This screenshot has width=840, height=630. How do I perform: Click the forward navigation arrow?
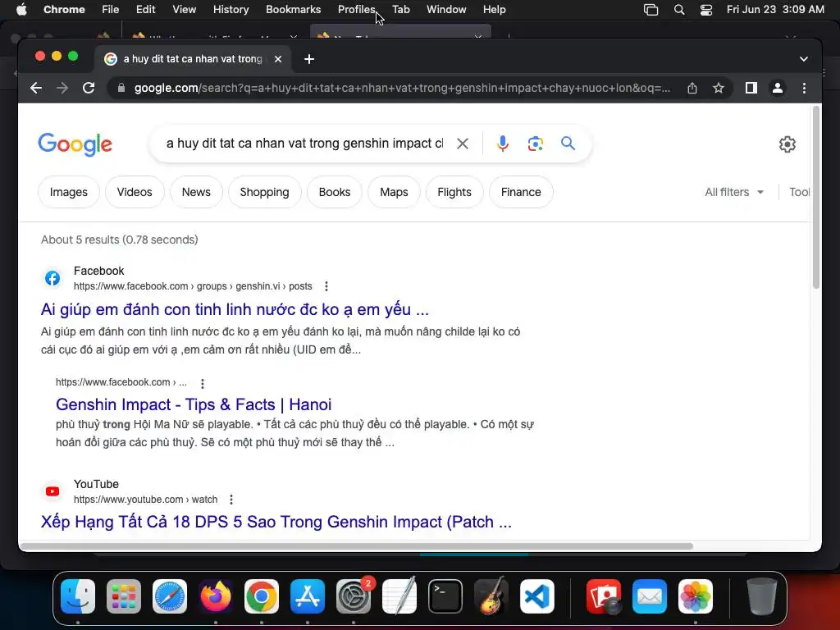[x=62, y=88]
